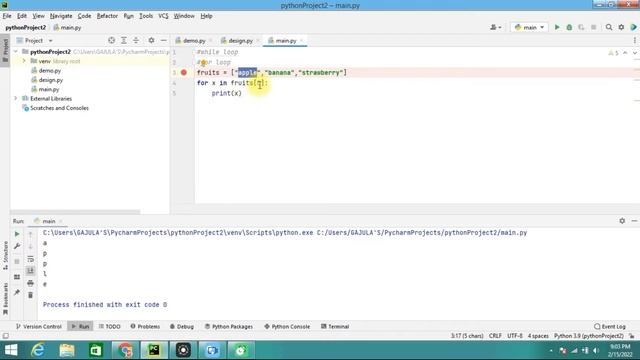Select design.py in project tree

point(51,80)
